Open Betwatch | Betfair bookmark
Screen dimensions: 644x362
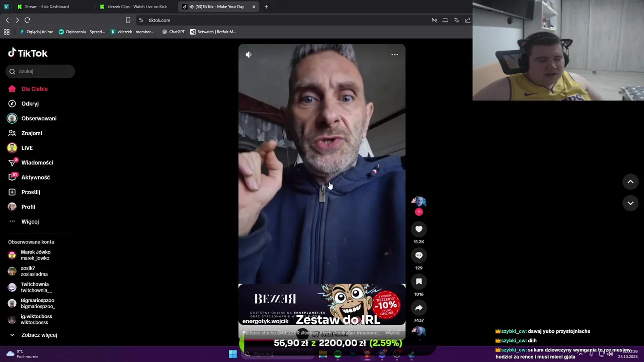point(213,32)
